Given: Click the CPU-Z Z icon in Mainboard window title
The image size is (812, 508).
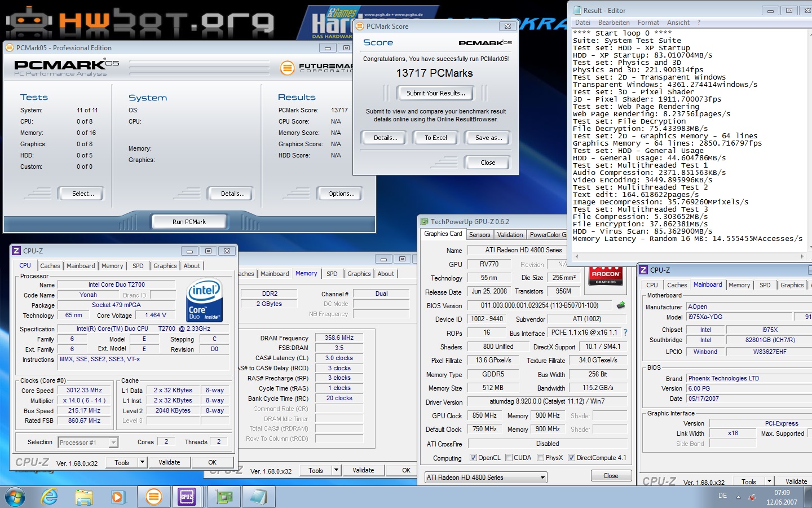Looking at the screenshot, I should pyautogui.click(x=643, y=270).
